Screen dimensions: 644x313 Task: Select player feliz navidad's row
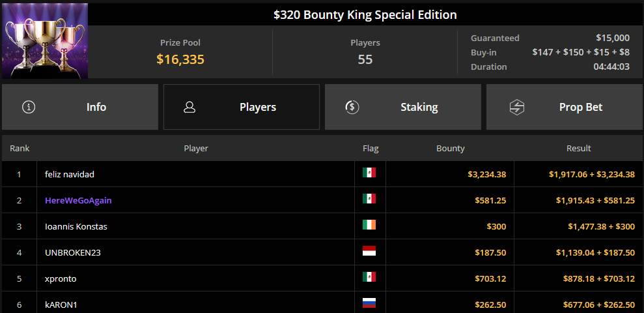point(322,174)
